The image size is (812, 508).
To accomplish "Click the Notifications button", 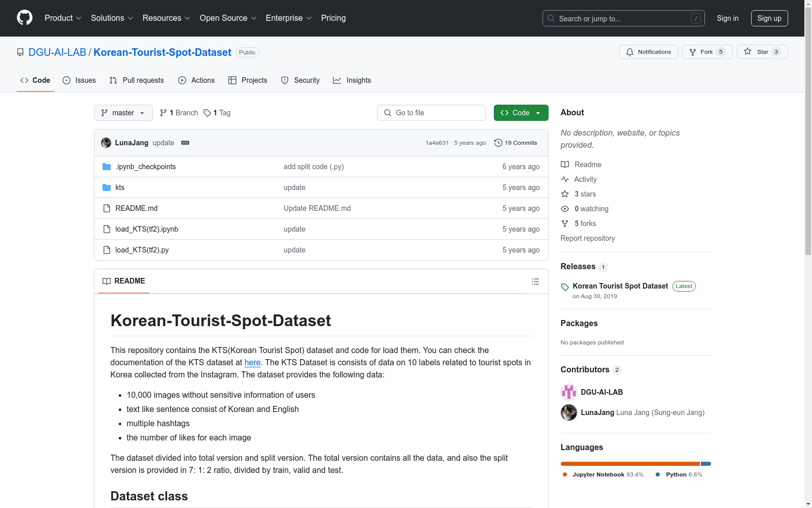I will (649, 52).
